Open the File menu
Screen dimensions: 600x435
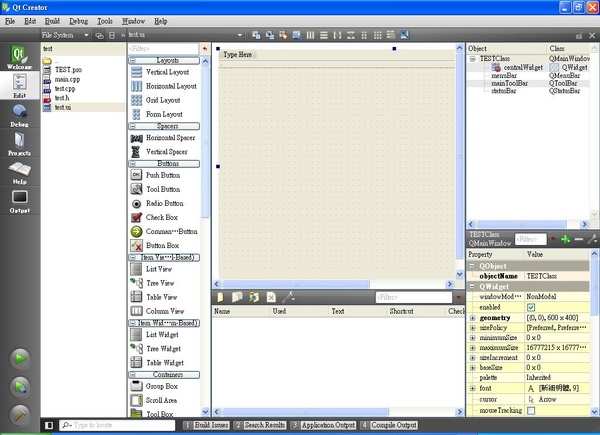click(x=10, y=21)
